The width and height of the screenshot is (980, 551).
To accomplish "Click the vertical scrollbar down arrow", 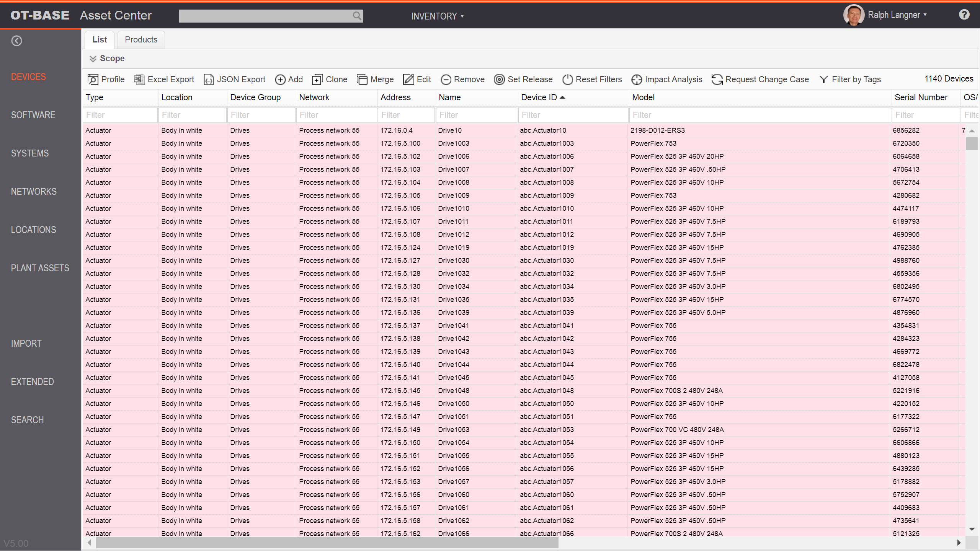I will (972, 529).
